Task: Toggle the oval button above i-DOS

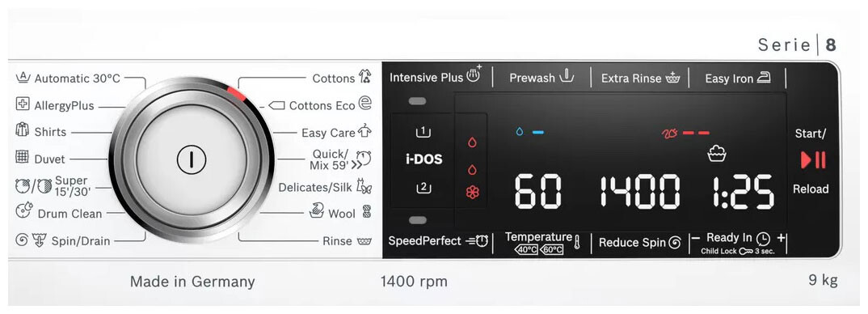Action: (x=417, y=101)
